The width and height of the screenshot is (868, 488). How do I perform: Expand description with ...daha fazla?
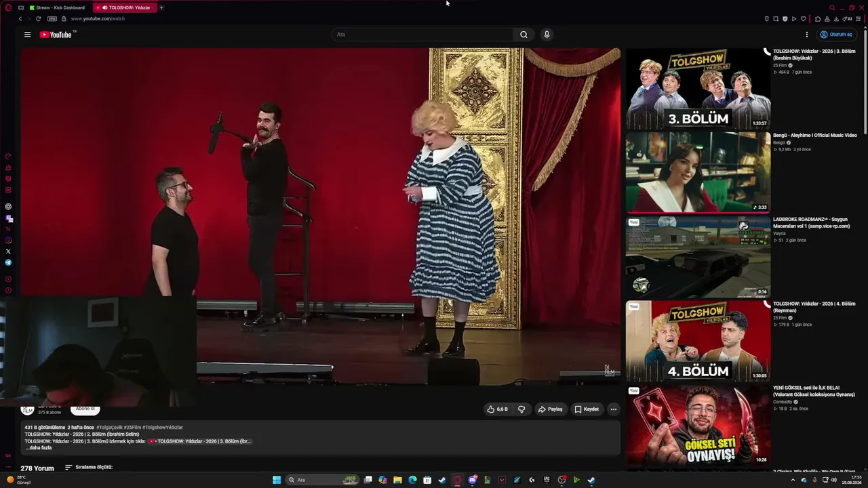click(39, 448)
